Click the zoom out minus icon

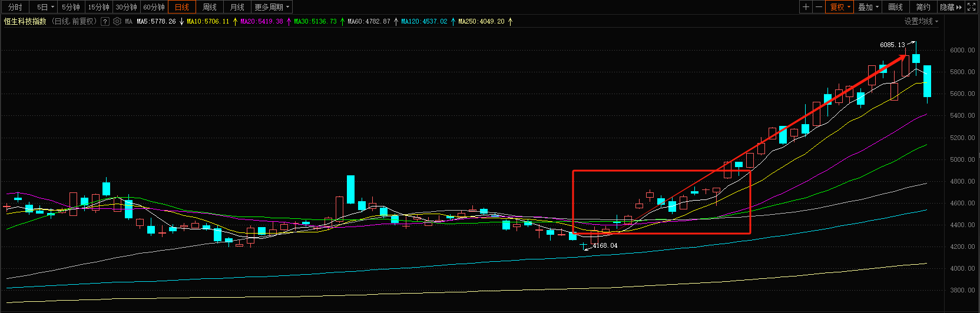tap(819, 7)
